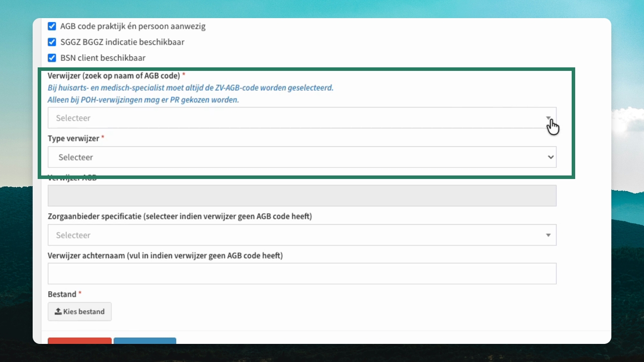
Task: Click the disabled Verwijzer AGB field
Action: pos(302,196)
